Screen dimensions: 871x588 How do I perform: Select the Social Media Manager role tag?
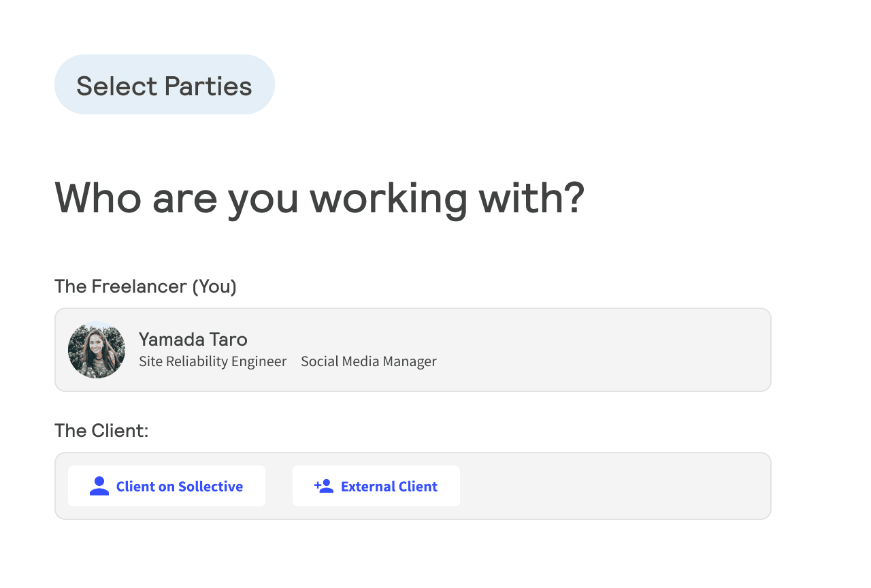click(368, 361)
